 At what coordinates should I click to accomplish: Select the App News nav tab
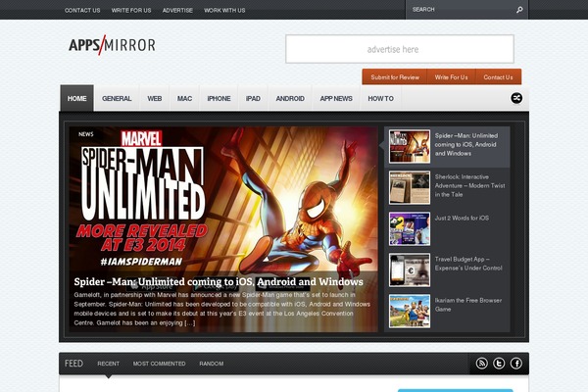coord(336,98)
